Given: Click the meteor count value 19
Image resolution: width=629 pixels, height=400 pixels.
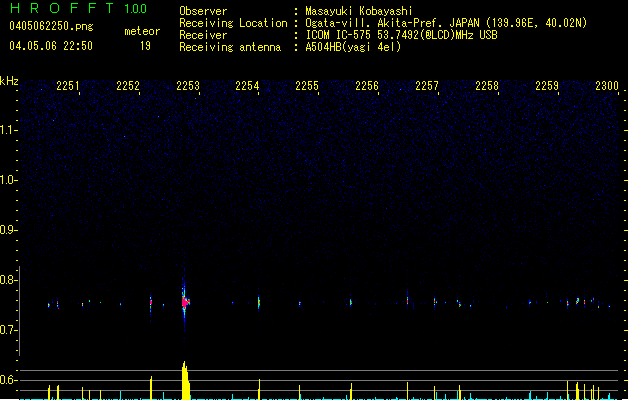Looking at the screenshot, I should tap(145, 46).
